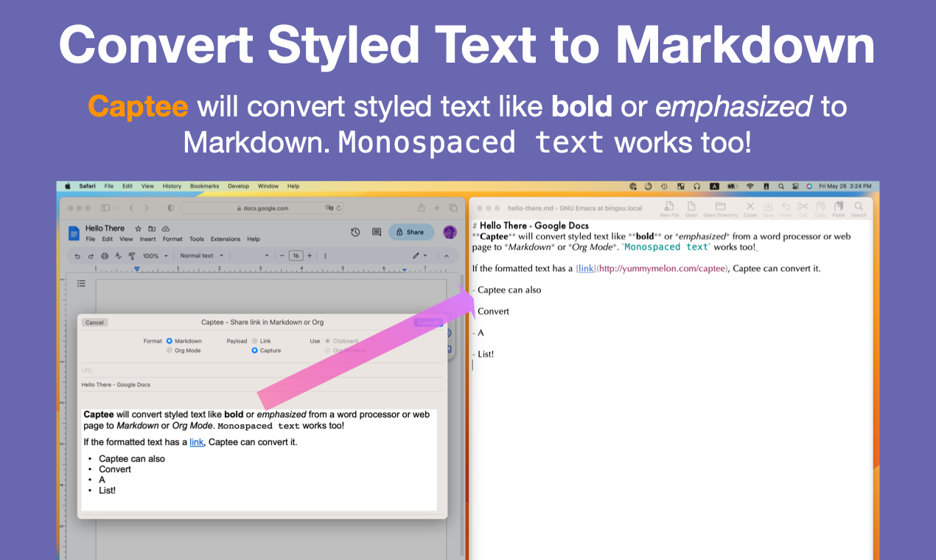936x560 pixels.
Task: Open the Safari History menu
Action: [x=172, y=186]
